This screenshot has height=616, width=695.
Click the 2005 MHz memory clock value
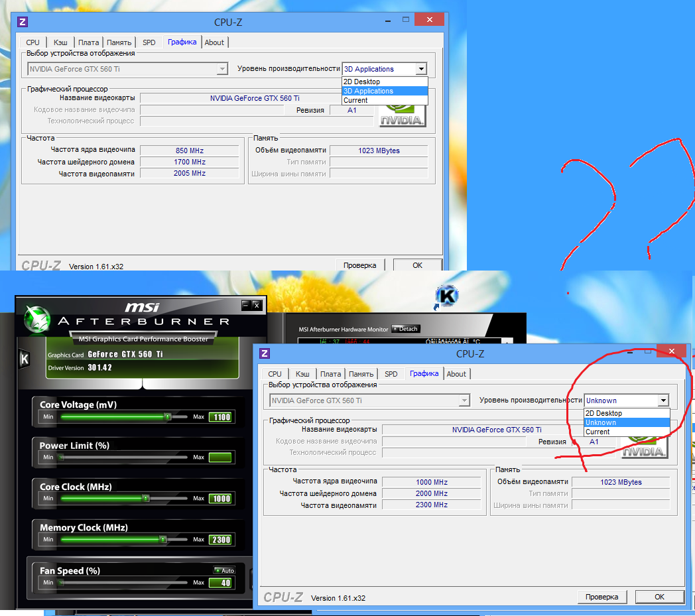pos(190,173)
